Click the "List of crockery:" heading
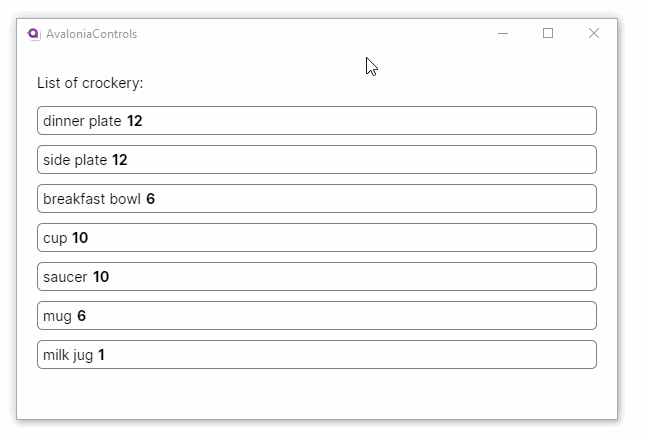The image size is (646, 439). 90,83
